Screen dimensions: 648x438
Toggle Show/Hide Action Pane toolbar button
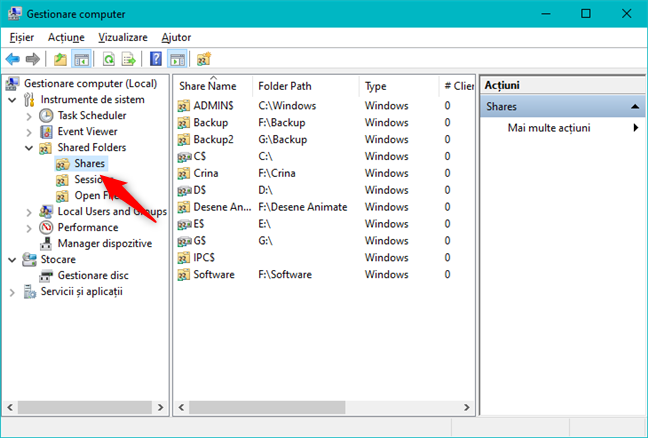click(177, 59)
